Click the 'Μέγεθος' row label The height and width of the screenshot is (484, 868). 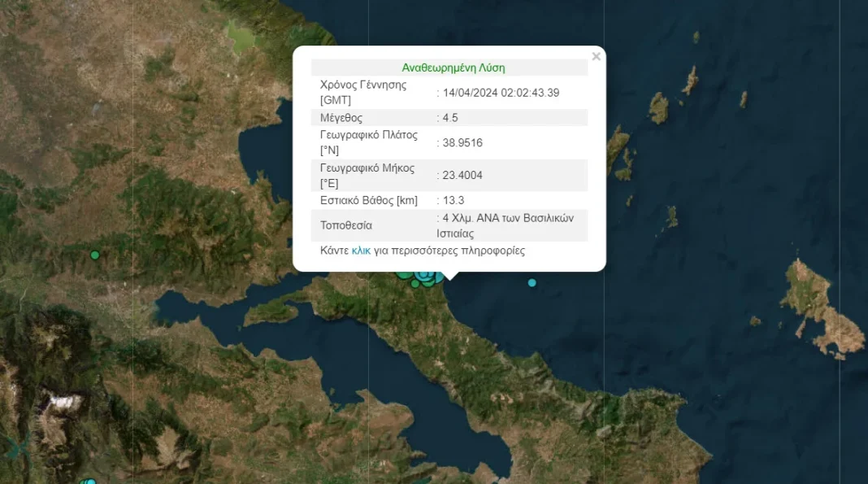[341, 118]
